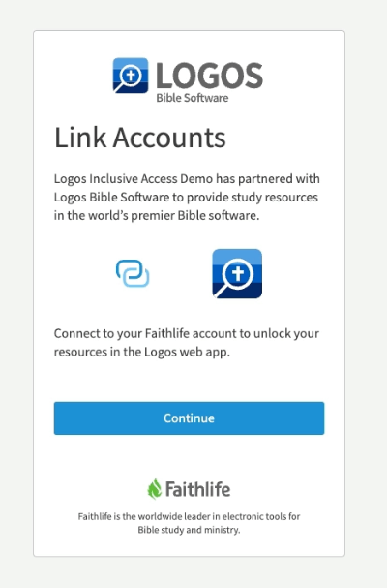Click the magnifier handle on large Logos icon
The width and height of the screenshot is (387, 588).
point(221,291)
